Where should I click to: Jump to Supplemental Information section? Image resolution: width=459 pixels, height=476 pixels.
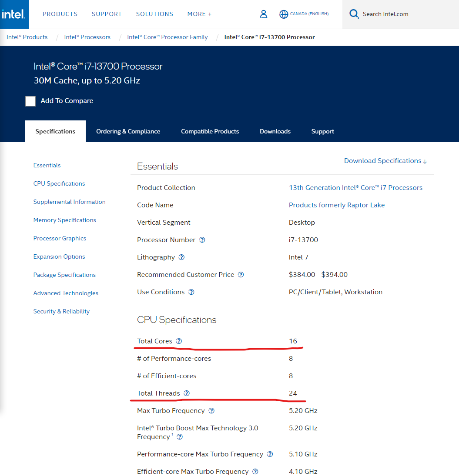pyautogui.click(x=70, y=202)
